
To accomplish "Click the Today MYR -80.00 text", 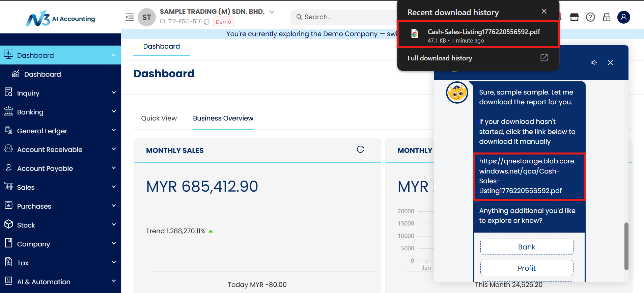I will [x=257, y=285].
